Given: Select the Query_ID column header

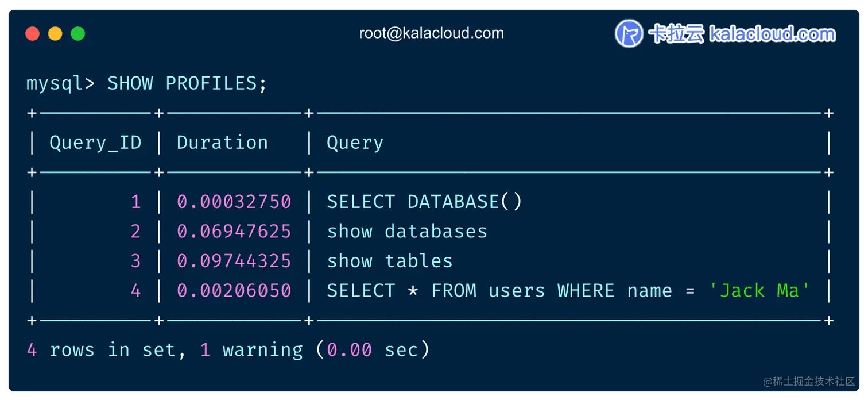Looking at the screenshot, I should tap(95, 143).
